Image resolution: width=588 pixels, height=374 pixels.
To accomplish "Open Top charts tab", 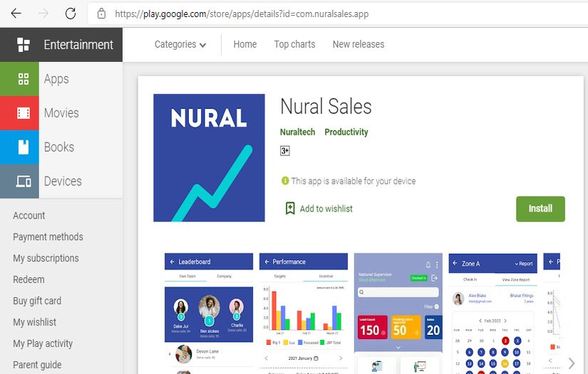I will pos(294,44).
